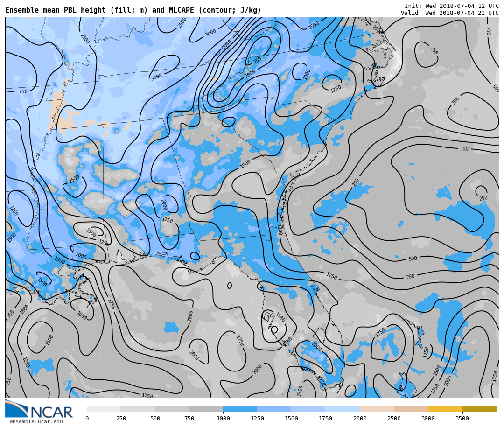Select the peach 2000–2500 colorbar swatch
Screen dimensions: 504x427
[x=377, y=409]
